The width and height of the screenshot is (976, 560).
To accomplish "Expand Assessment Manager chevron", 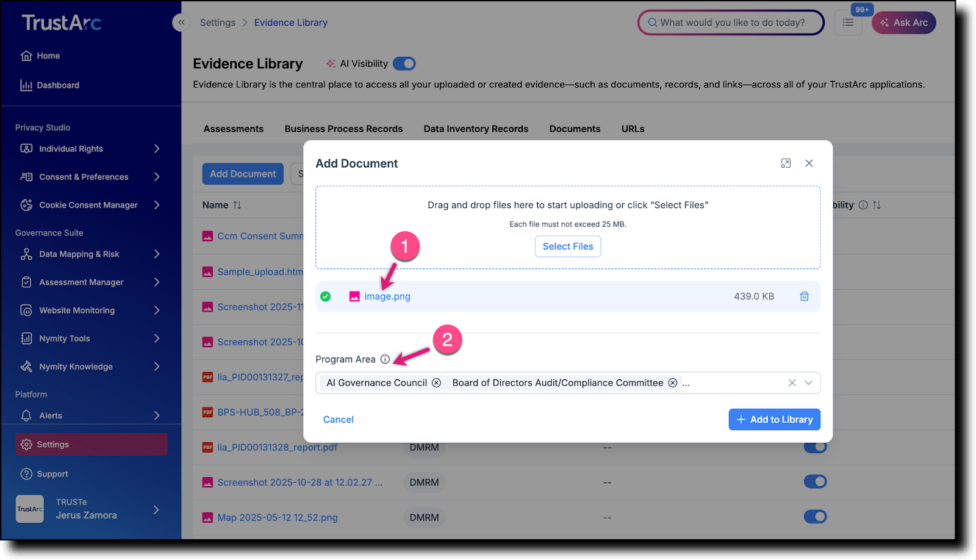I will [157, 282].
